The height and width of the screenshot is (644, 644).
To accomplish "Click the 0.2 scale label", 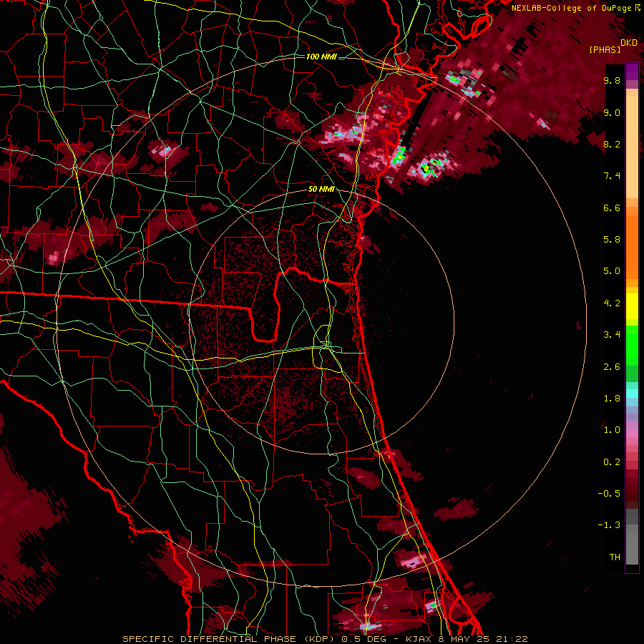I will [x=612, y=462].
